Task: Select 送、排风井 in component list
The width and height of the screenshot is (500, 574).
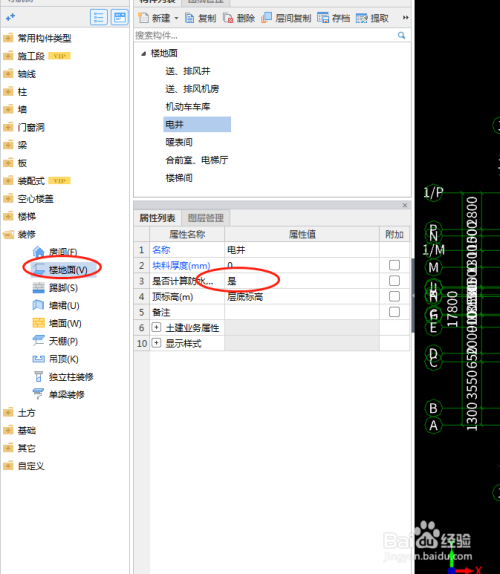Action: coord(187,71)
